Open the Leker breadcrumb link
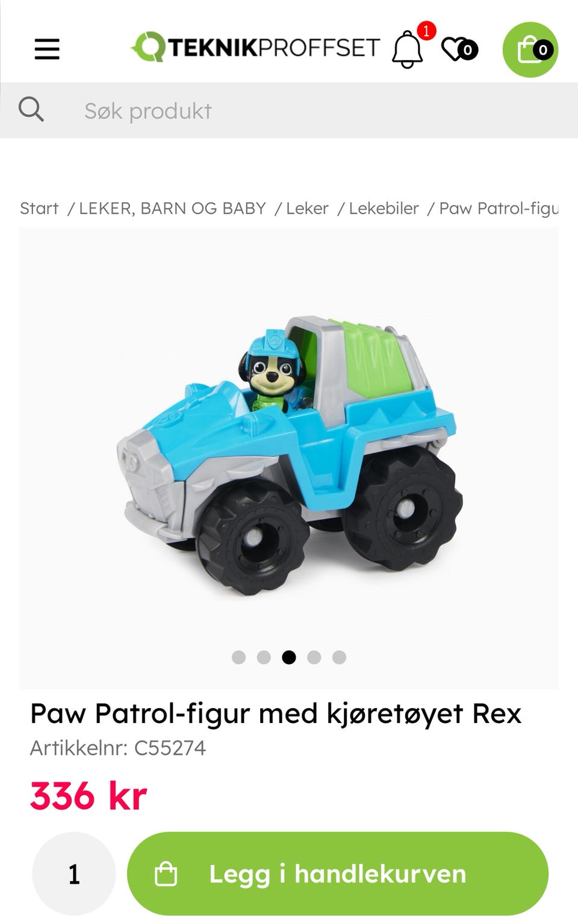This screenshot has width=578, height=924. (307, 208)
